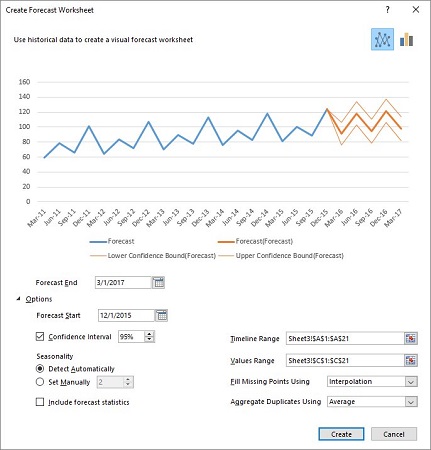The width and height of the screenshot is (431, 450).
Task: Open Forecast Start calendar picker
Action: (162, 315)
